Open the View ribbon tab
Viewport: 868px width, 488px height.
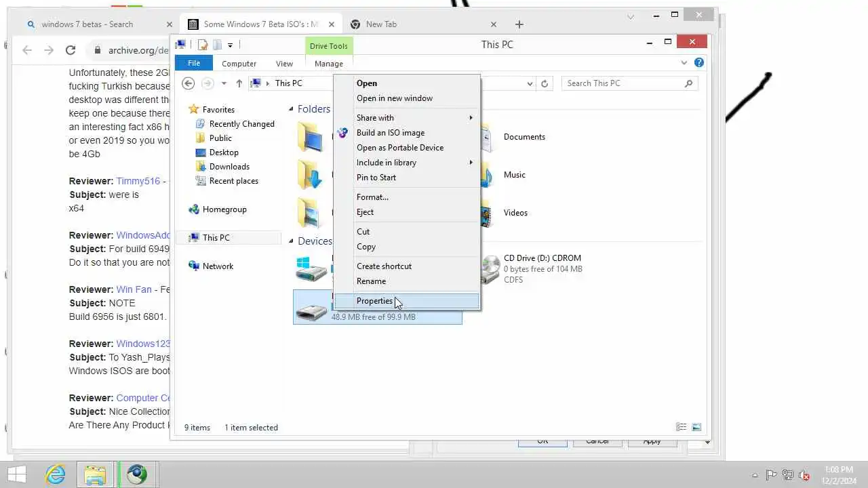[284, 64]
